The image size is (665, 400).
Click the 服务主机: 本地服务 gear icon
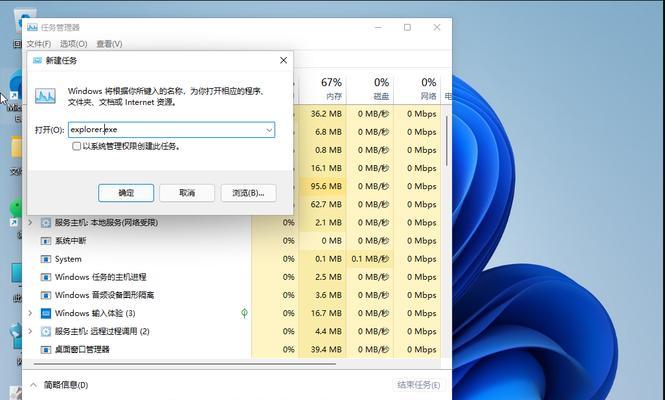[46, 223]
